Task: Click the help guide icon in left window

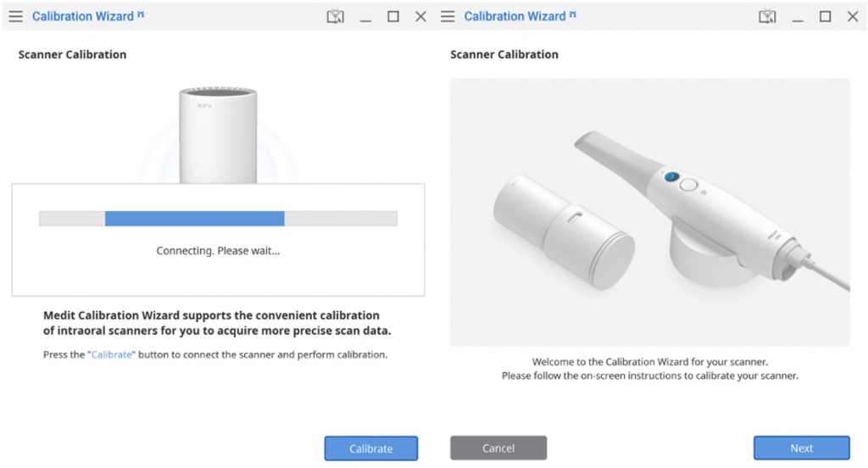Action: click(x=336, y=17)
